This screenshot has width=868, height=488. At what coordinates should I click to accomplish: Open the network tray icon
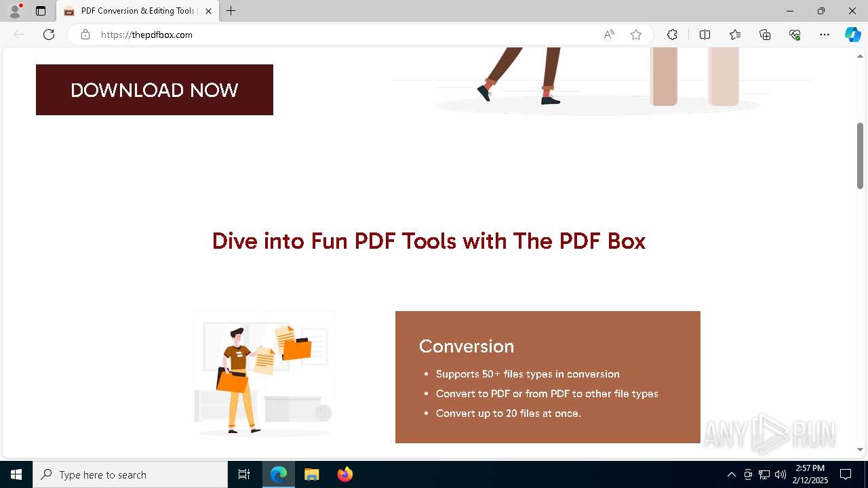764,474
